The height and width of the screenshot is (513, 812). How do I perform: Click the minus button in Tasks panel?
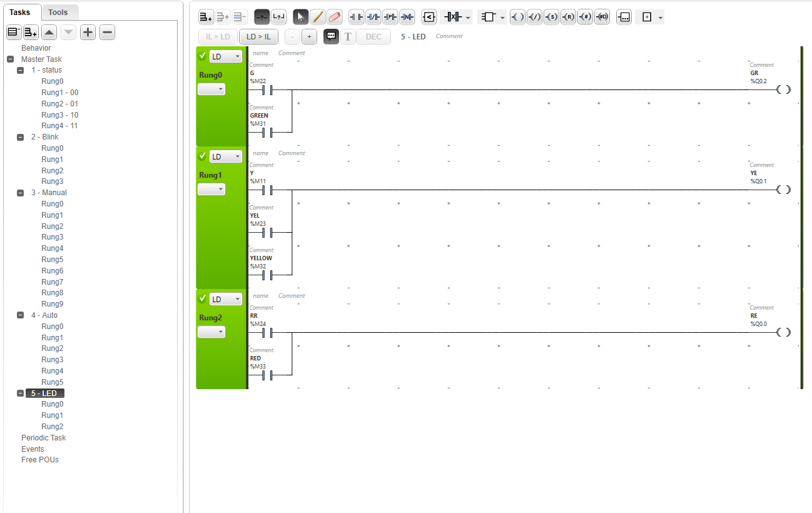click(107, 33)
